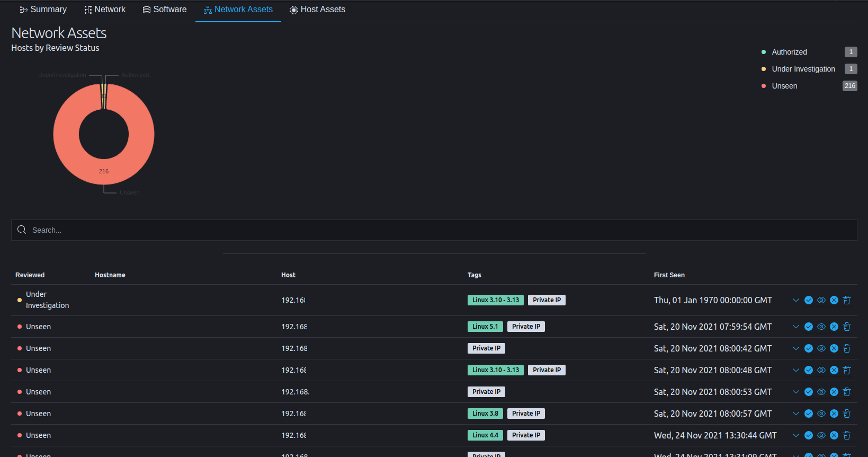The image size is (868, 457).
Task: Open the Summary tab
Action: point(43,10)
